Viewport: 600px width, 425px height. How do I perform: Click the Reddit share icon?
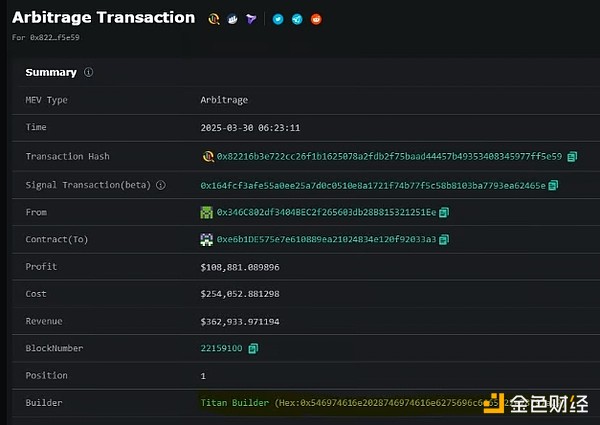point(316,19)
